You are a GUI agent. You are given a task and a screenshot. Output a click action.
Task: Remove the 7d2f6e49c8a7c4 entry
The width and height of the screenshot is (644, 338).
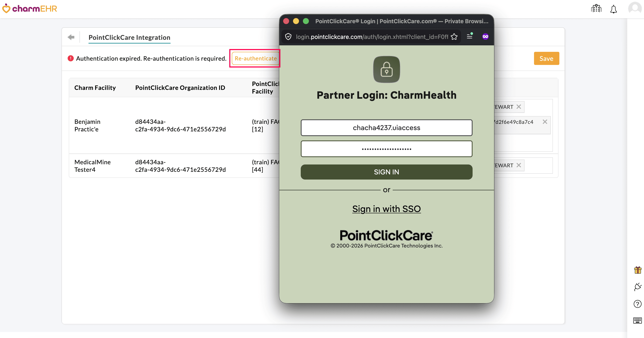click(x=545, y=122)
